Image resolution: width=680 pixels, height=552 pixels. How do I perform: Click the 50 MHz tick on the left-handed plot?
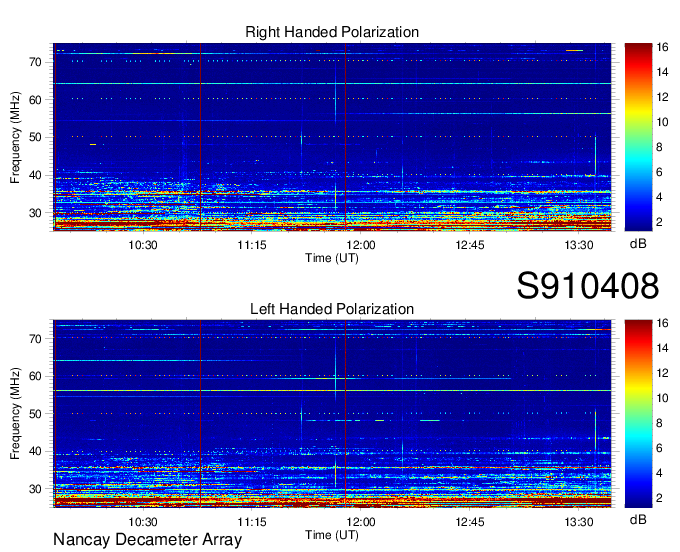(x=36, y=414)
